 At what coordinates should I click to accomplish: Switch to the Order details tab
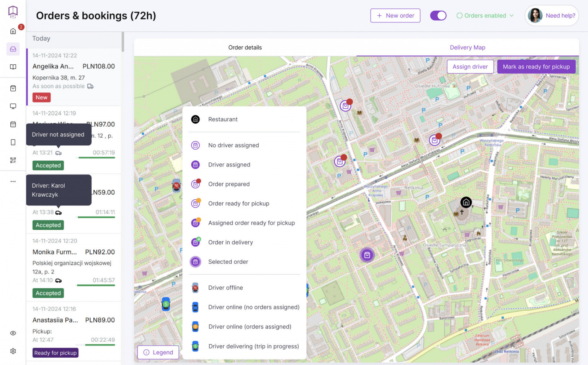[x=245, y=47]
